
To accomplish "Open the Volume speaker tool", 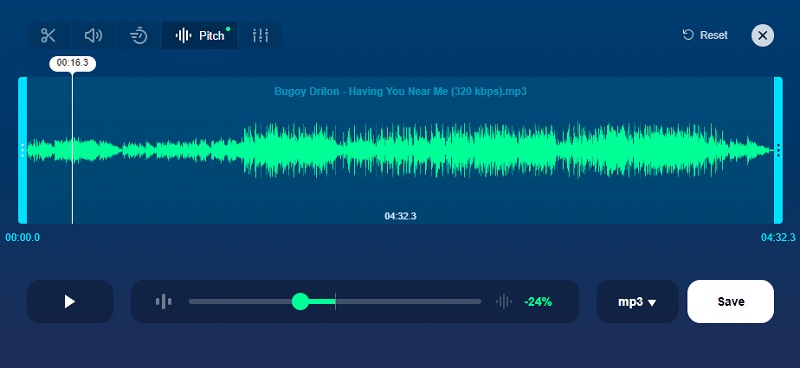I will click(93, 36).
